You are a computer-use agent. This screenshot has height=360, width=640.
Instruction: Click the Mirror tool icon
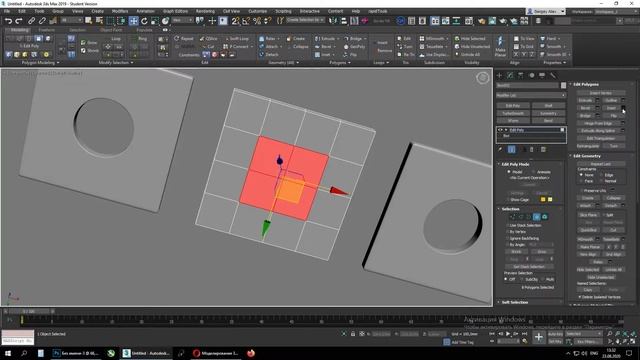tap(333, 21)
